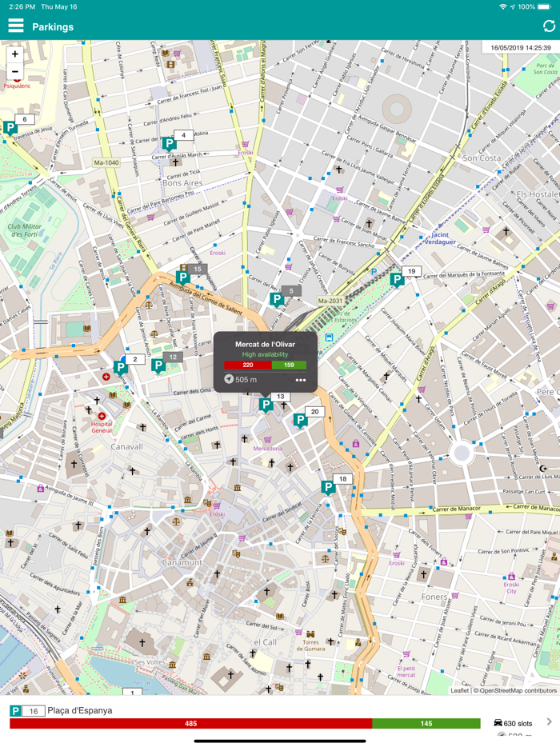The width and height of the screenshot is (560, 747).
Task: Select parking marker number 5
Action: click(x=277, y=299)
